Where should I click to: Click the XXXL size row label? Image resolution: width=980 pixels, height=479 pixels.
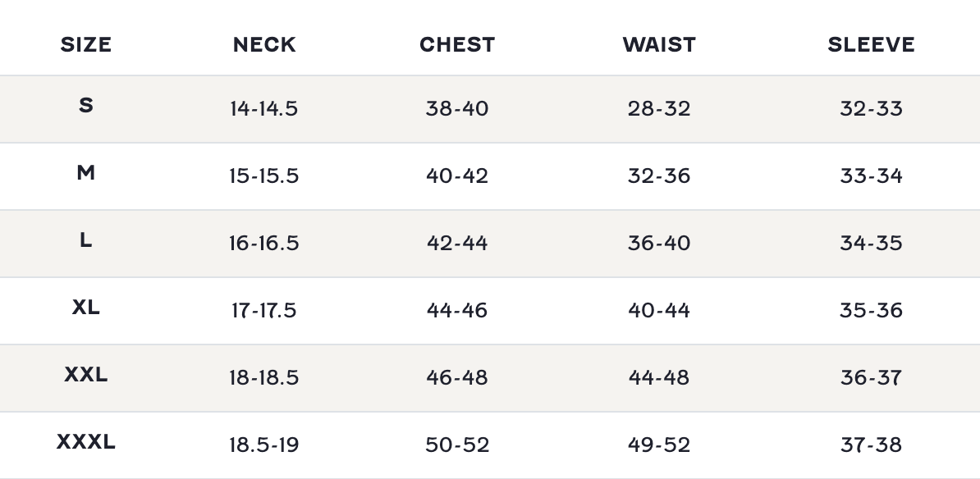coord(85,442)
